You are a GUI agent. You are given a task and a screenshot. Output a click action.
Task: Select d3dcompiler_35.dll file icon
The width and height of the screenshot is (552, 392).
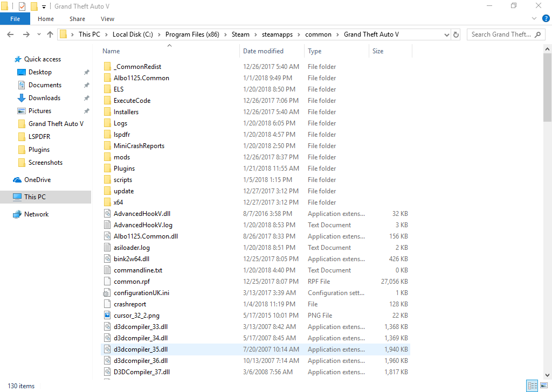point(107,349)
